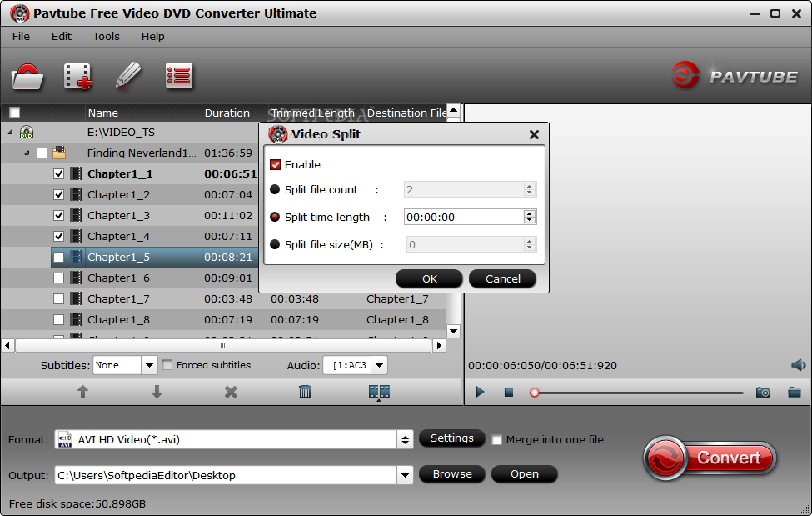Click the horizontal scrollbar of file list

(223, 345)
